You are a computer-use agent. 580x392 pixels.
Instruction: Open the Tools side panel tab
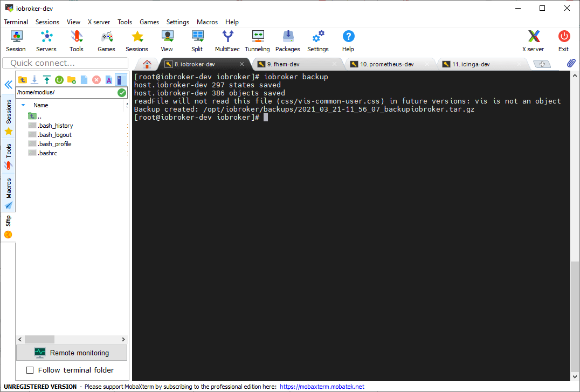click(9, 156)
